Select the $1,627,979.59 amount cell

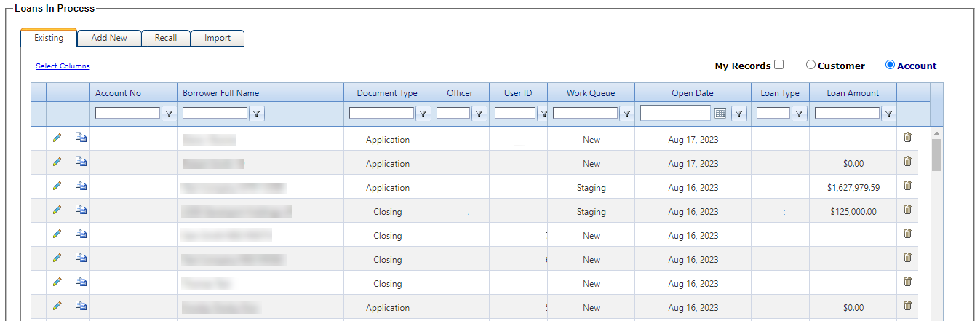853,187
